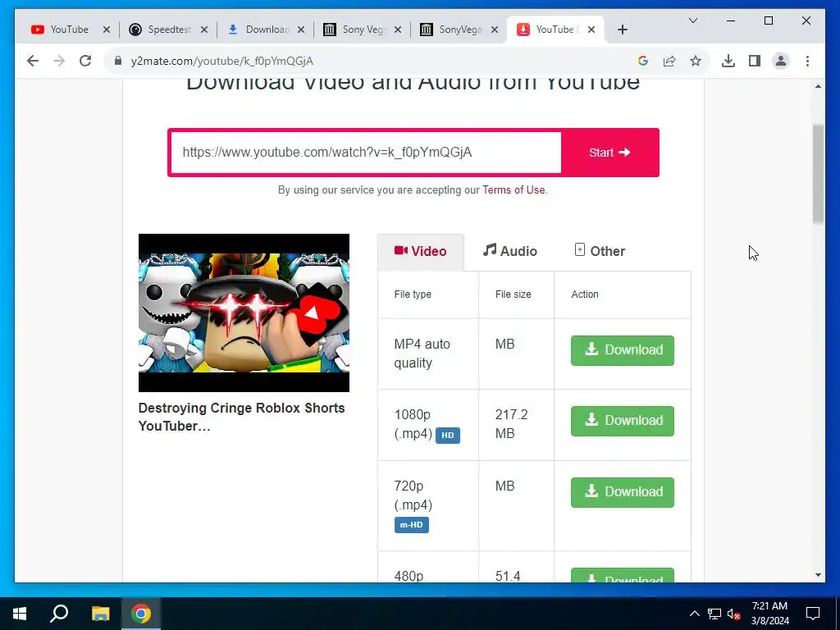The height and width of the screenshot is (630, 840).
Task: Click the Roblox video thumbnail
Action: tap(244, 313)
